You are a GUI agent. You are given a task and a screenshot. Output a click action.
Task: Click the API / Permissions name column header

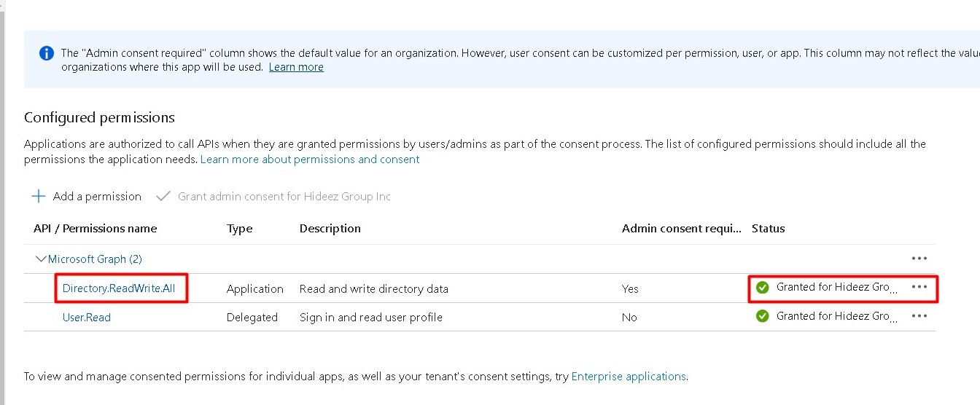coord(95,229)
